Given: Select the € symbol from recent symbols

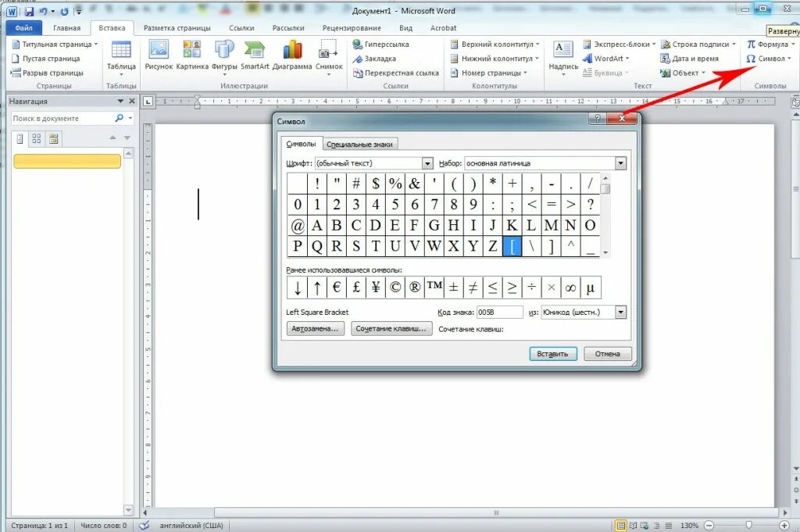Looking at the screenshot, I should (x=336, y=287).
